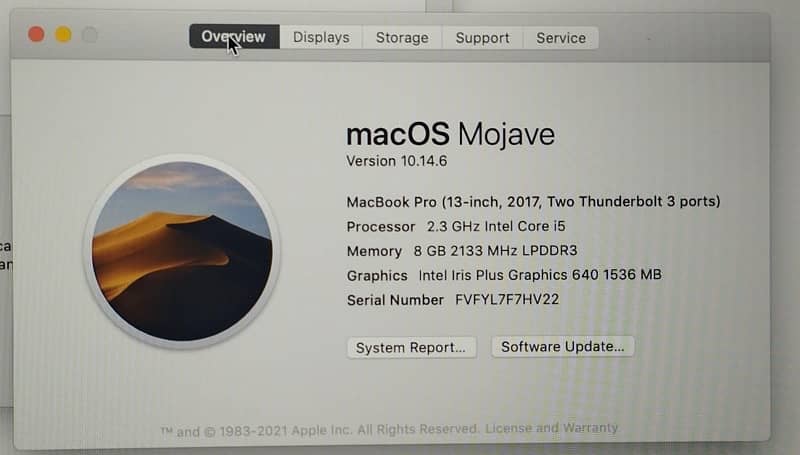Close the About This Mac window

[x=36, y=35]
